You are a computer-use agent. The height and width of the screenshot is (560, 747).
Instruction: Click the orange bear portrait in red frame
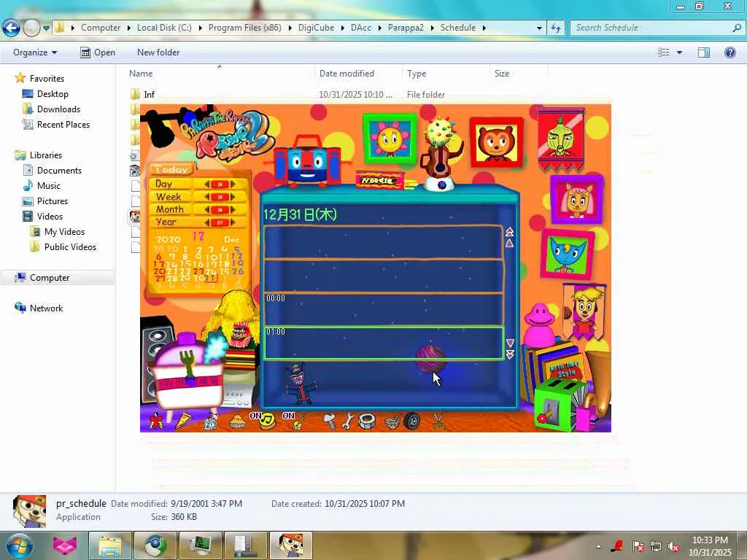point(496,142)
